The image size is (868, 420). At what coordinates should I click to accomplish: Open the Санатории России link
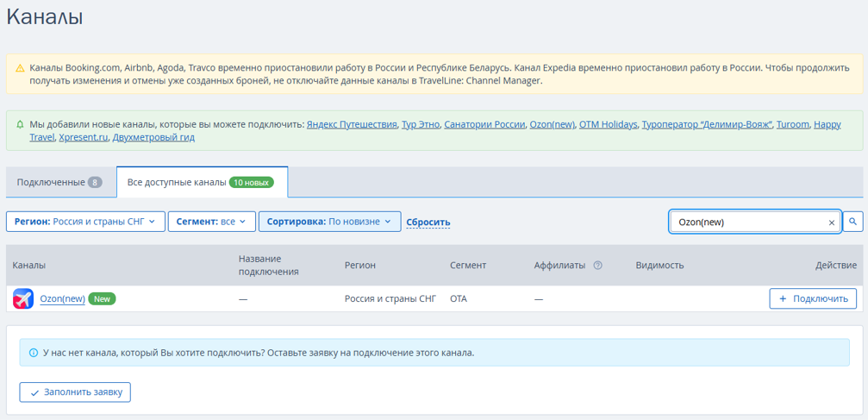coord(484,124)
